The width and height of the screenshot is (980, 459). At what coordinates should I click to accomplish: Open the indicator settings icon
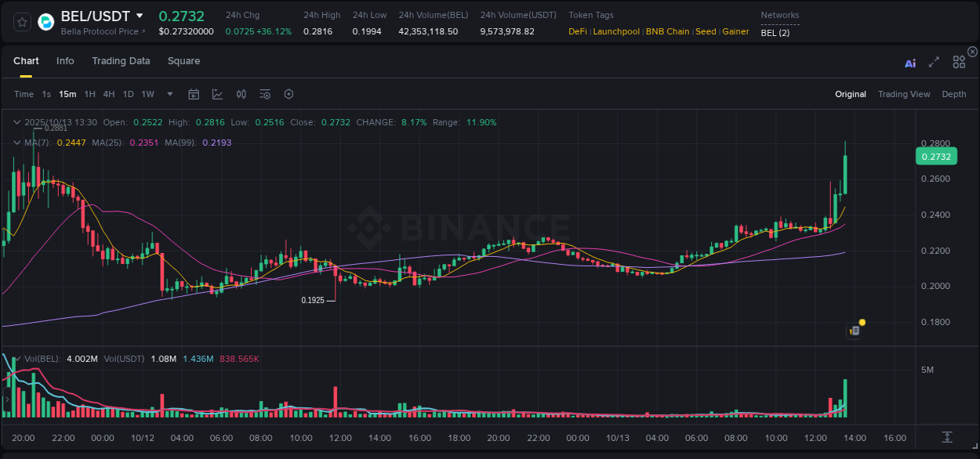click(264, 94)
